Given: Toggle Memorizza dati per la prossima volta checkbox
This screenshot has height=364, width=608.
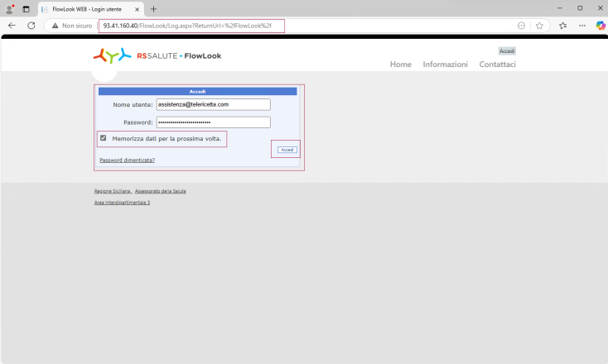Looking at the screenshot, I should [x=104, y=138].
